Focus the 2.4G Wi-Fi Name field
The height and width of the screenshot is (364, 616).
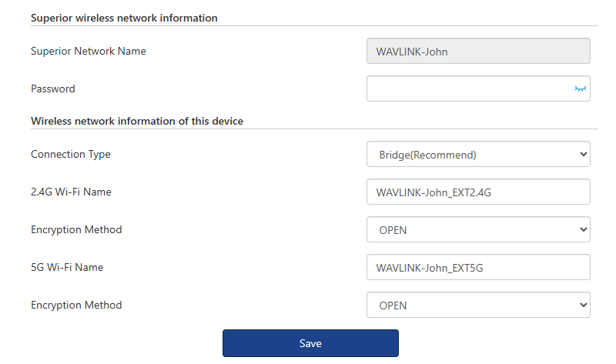click(x=478, y=192)
